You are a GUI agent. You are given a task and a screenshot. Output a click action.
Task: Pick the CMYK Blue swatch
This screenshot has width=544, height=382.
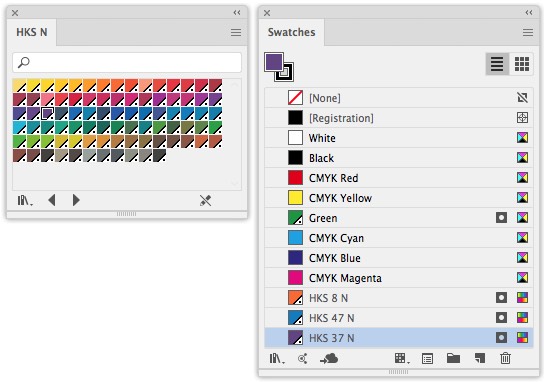point(399,258)
